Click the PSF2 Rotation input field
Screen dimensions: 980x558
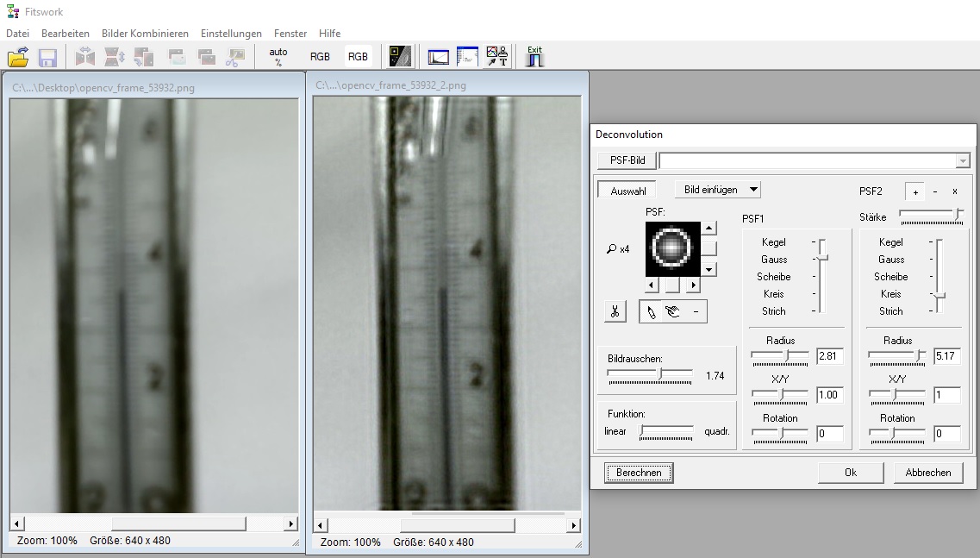(x=947, y=434)
